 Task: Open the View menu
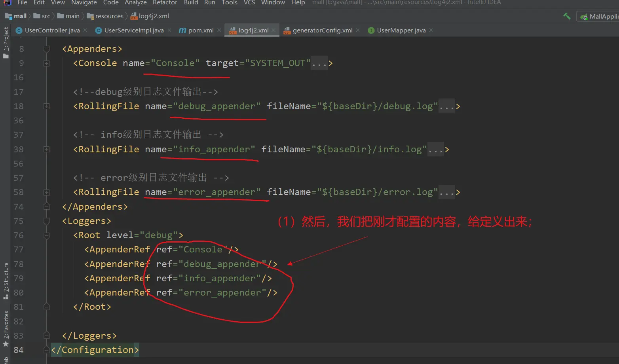coord(58,2)
